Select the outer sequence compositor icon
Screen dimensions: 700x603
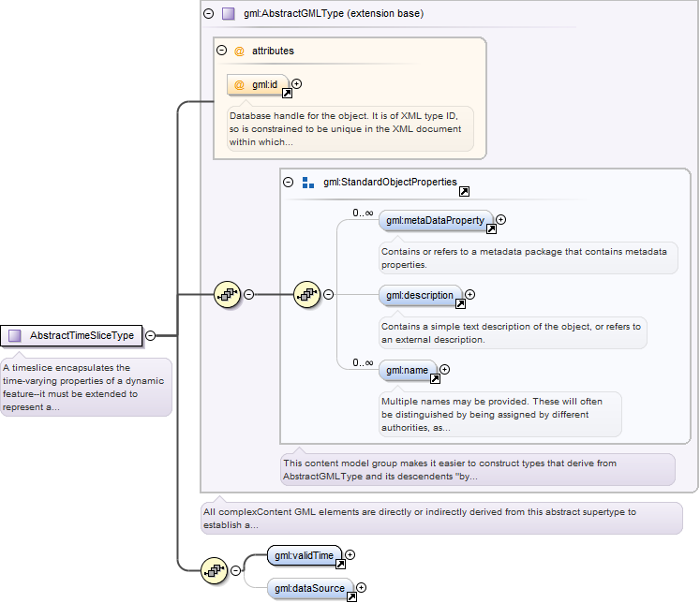[x=227, y=294]
